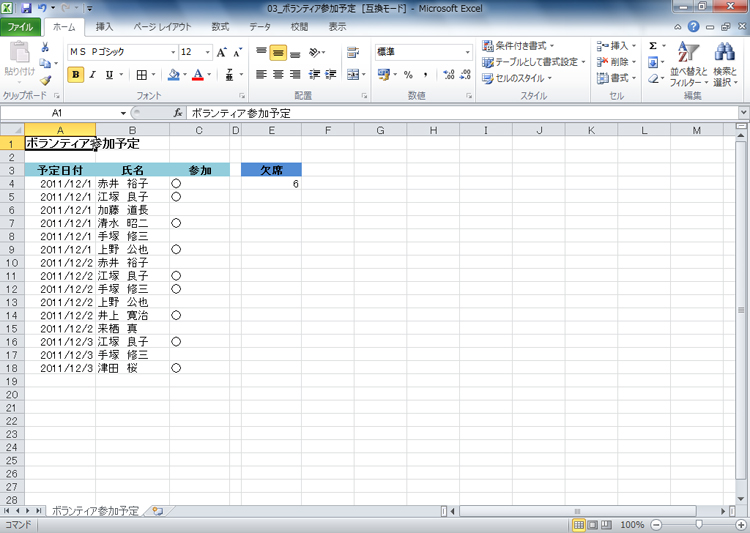
Task: Toggle Middle Align (highlighted)
Action: (x=278, y=53)
